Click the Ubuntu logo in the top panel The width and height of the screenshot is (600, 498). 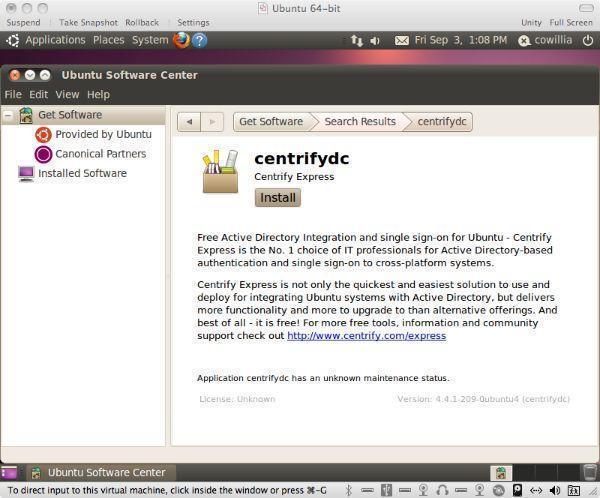tap(12, 40)
